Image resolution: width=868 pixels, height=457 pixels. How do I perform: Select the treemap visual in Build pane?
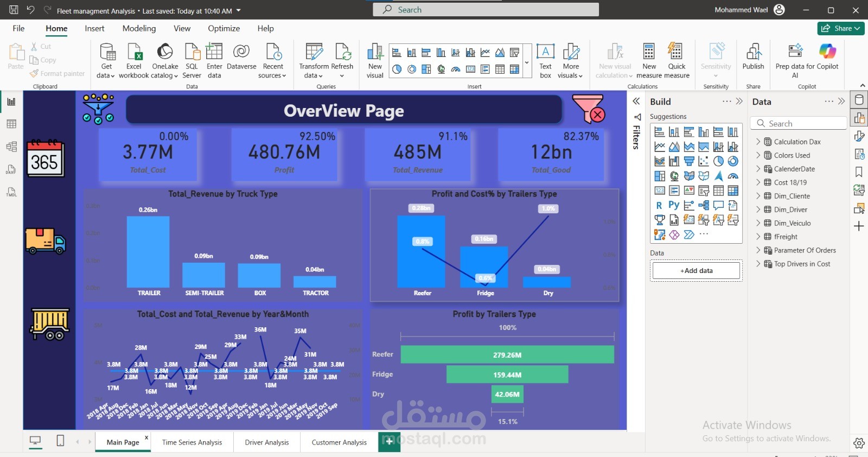(660, 176)
